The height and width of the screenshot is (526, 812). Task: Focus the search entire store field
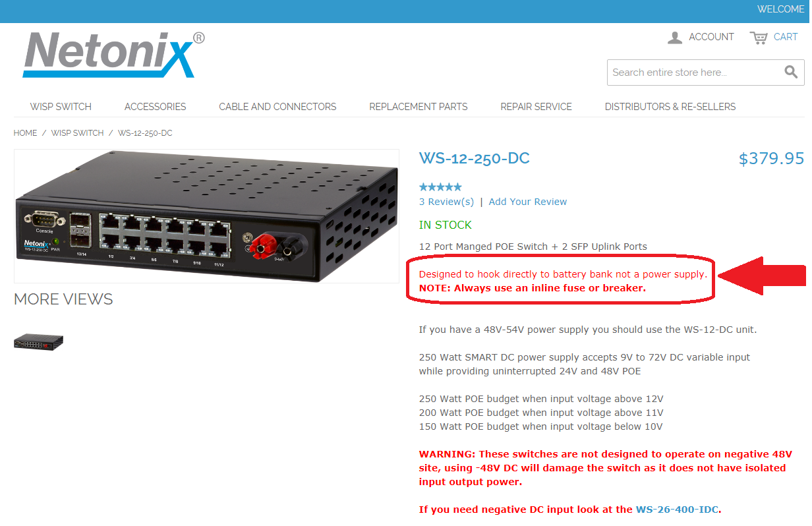click(x=694, y=73)
